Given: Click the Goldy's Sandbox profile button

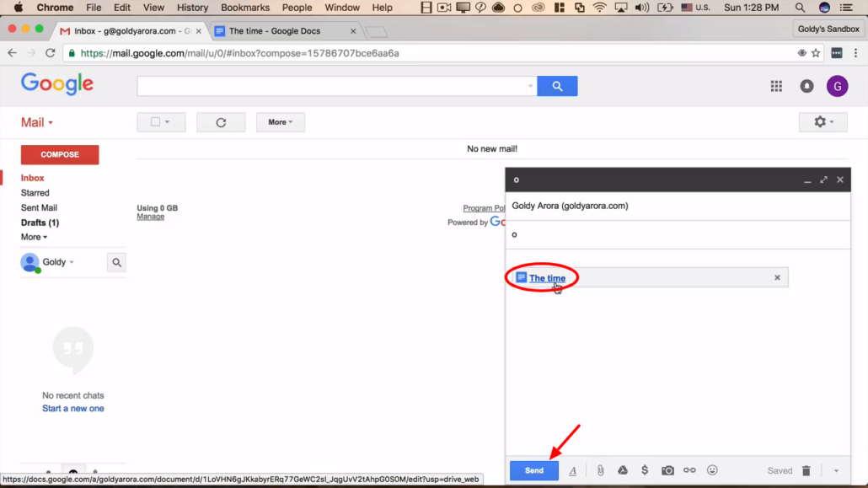Looking at the screenshot, I should [x=828, y=29].
